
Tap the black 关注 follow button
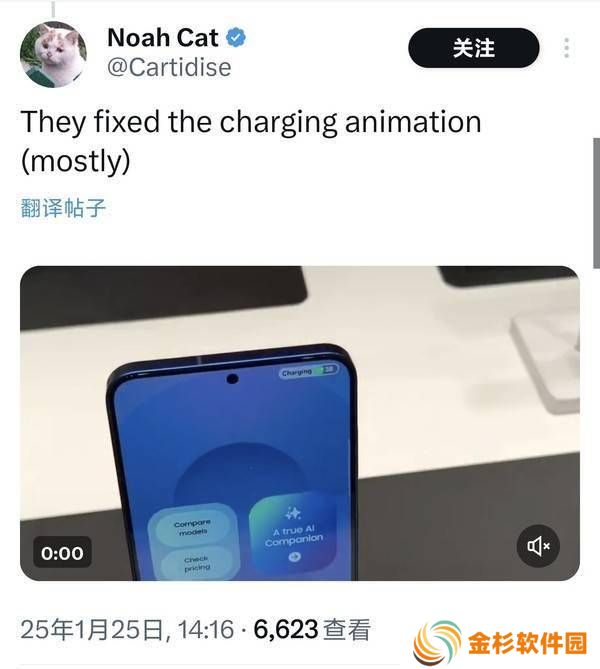474,48
